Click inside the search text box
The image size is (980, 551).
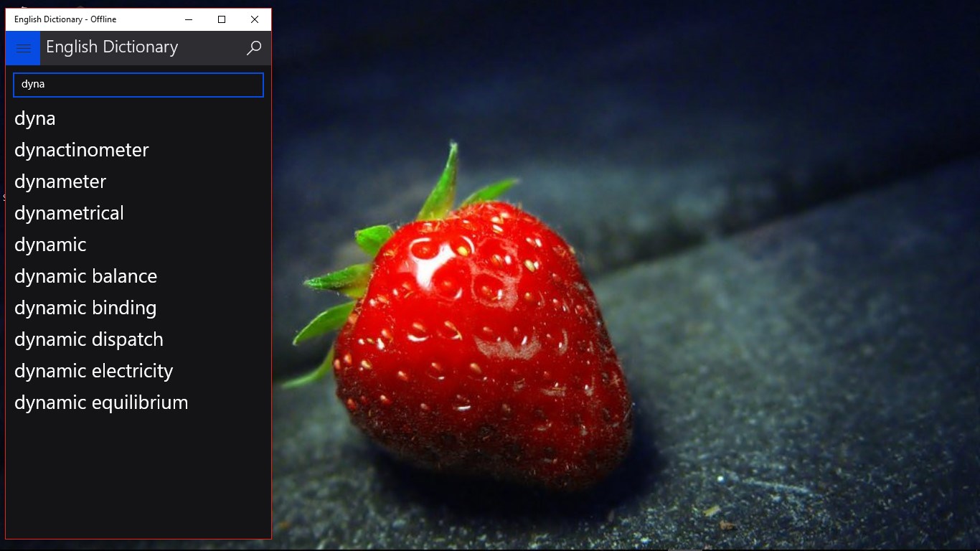136,85
